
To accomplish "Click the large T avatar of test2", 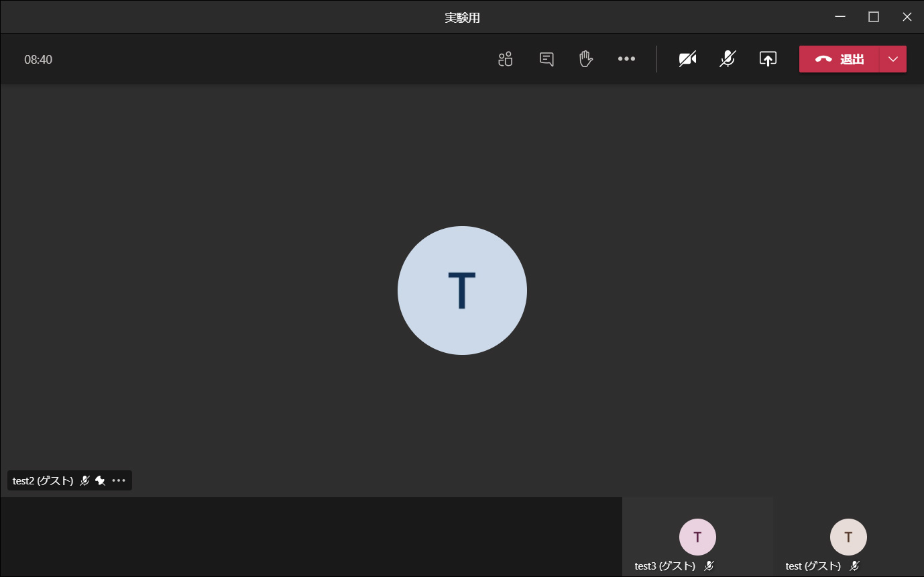I will pos(462,291).
